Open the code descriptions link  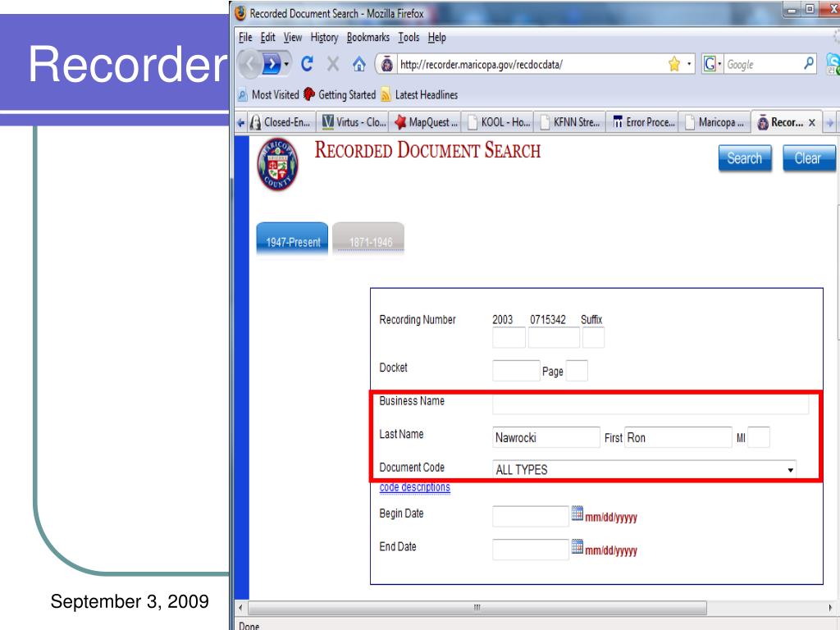click(414, 487)
